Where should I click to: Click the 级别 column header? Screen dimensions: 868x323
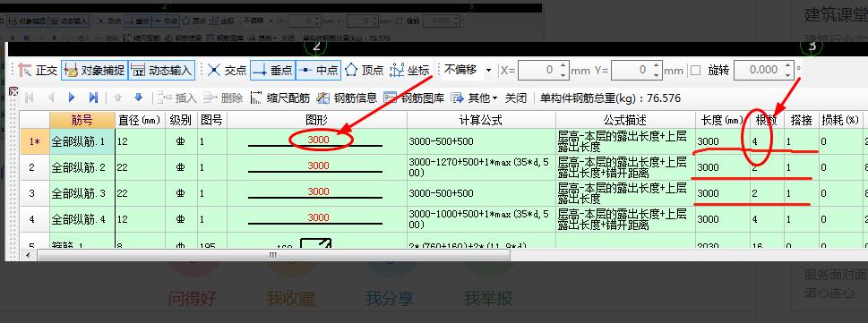pos(180,120)
